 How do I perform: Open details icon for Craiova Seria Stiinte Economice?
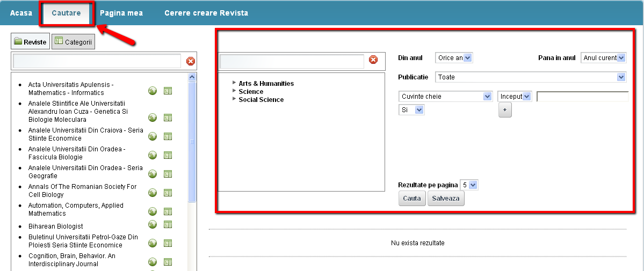pyautogui.click(x=168, y=136)
